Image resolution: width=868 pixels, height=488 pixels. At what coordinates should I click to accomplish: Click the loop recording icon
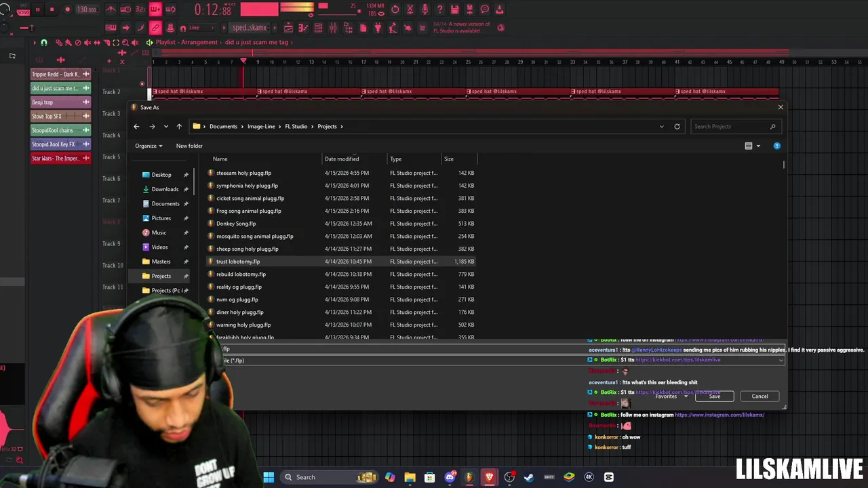click(x=170, y=9)
